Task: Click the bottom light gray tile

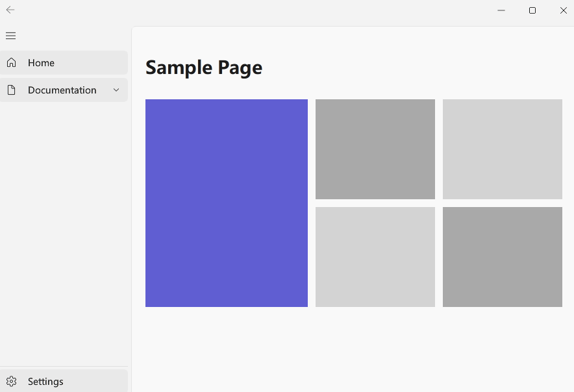Action: pos(375,256)
